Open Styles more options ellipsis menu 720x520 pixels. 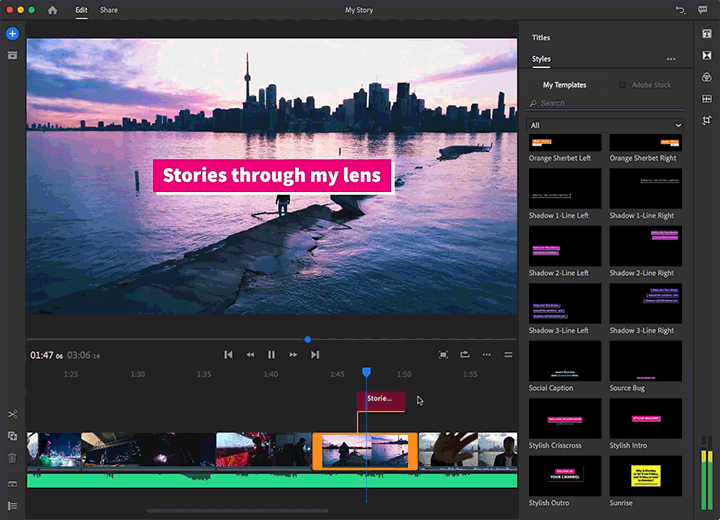pos(671,60)
